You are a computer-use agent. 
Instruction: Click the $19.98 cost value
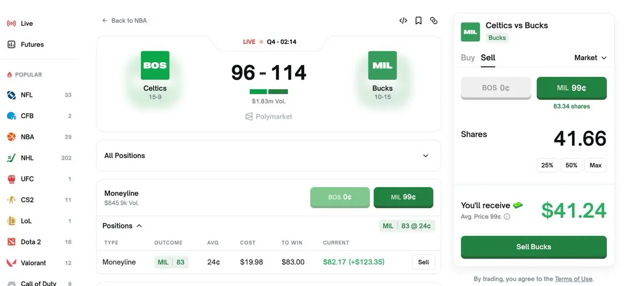(251, 262)
